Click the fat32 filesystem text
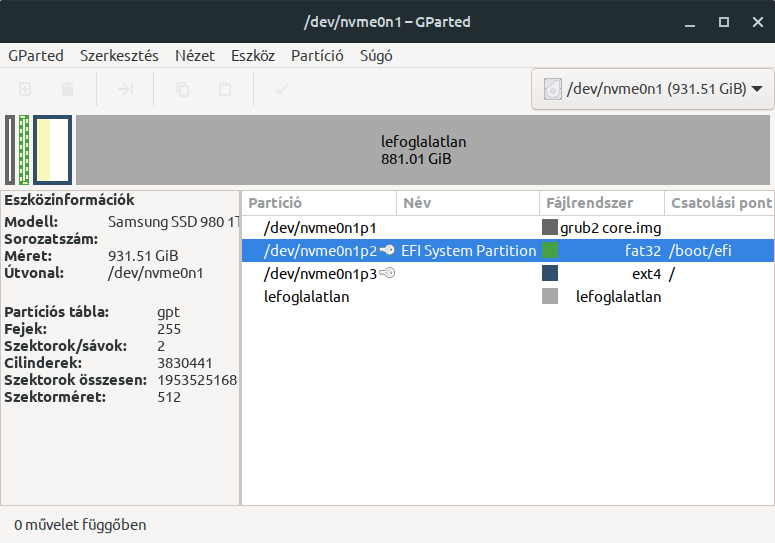The width and height of the screenshot is (775, 543). pyautogui.click(x=643, y=251)
